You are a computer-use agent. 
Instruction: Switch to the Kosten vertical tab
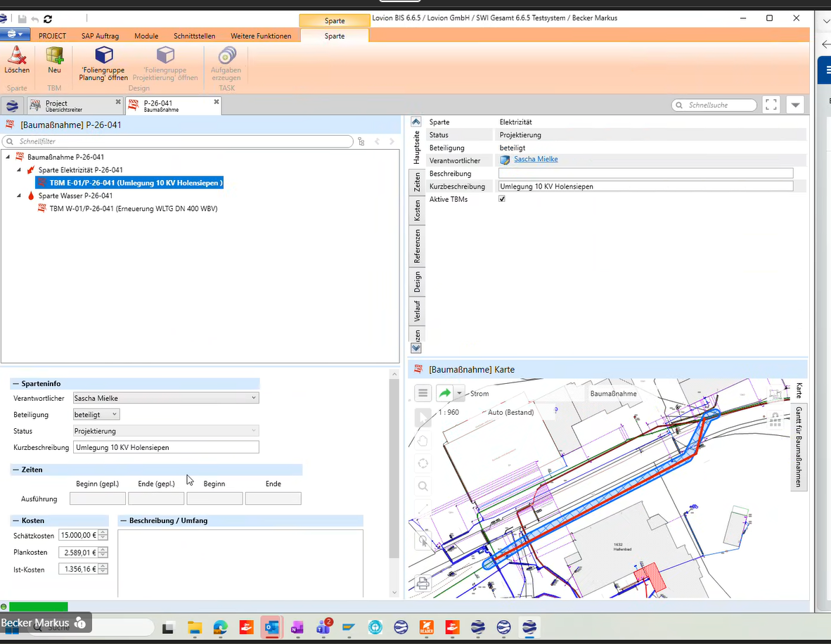(417, 210)
